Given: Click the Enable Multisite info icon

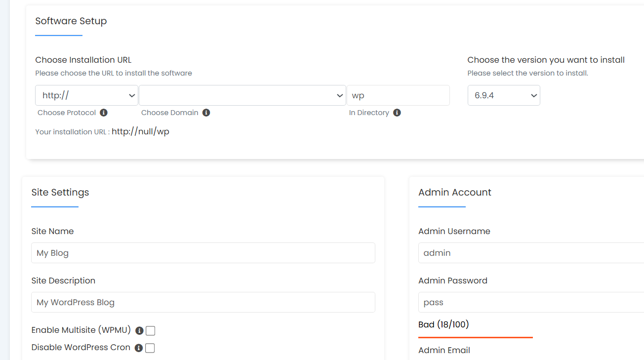Looking at the screenshot, I should click(x=139, y=331).
